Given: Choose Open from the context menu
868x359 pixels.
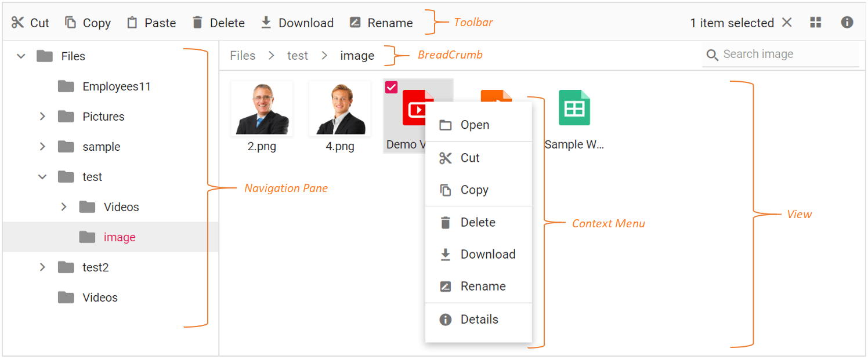Looking at the screenshot, I should point(475,124).
